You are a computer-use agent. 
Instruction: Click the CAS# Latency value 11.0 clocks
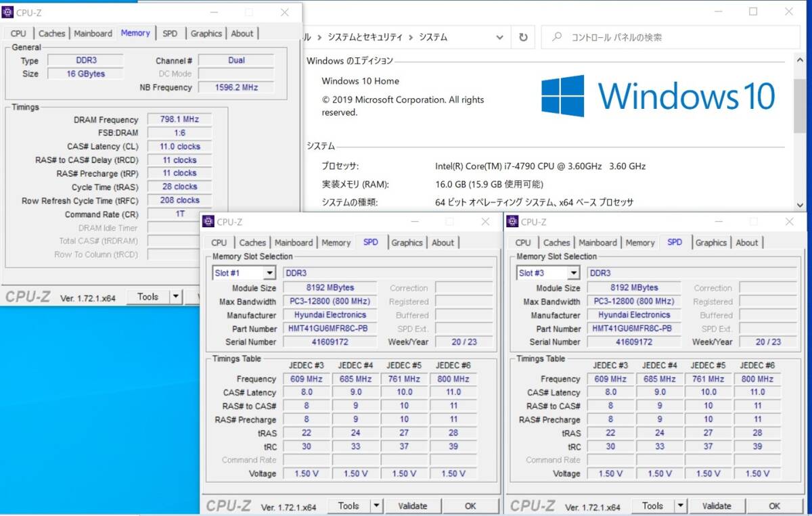pyautogui.click(x=179, y=146)
